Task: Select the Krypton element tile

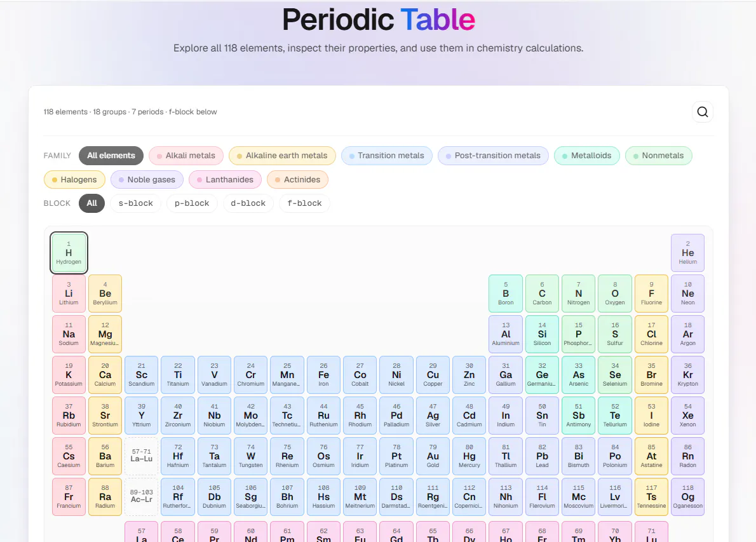Action: [687, 375]
